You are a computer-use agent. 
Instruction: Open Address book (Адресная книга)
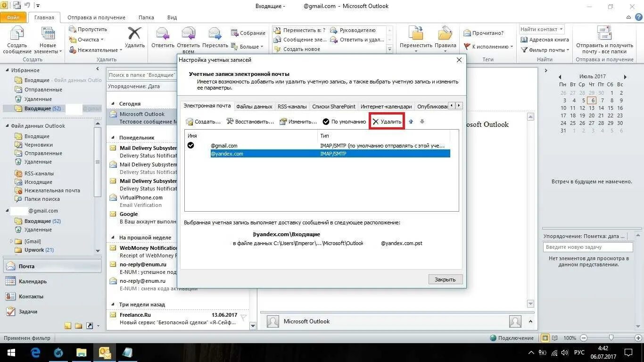point(545,40)
